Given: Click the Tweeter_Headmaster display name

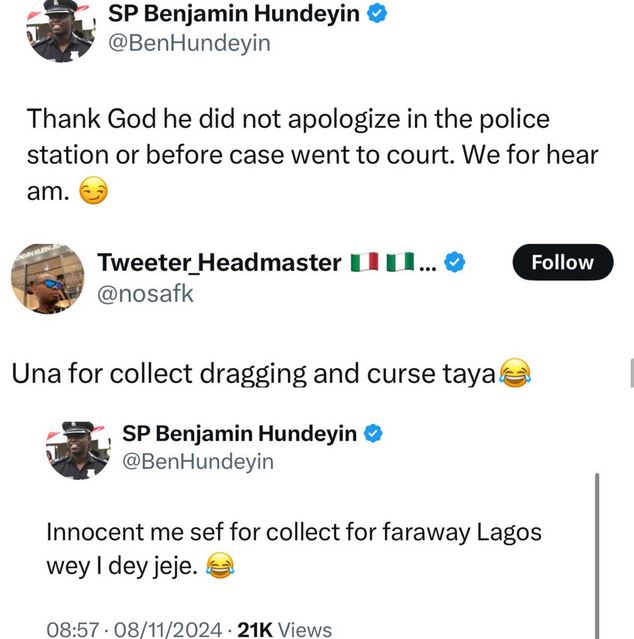Looking at the screenshot, I should pos(220,263).
